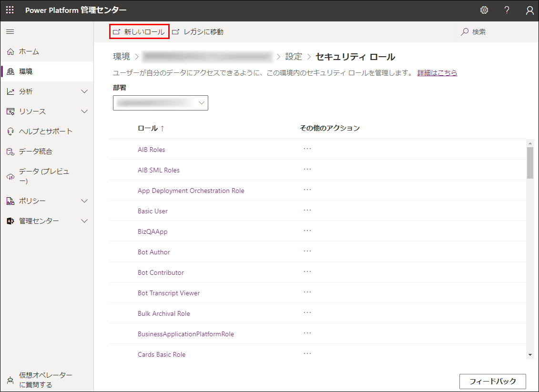The width and height of the screenshot is (539, 392).
Task: Open 仮想オペレーターに質問する
Action: [x=47, y=380]
